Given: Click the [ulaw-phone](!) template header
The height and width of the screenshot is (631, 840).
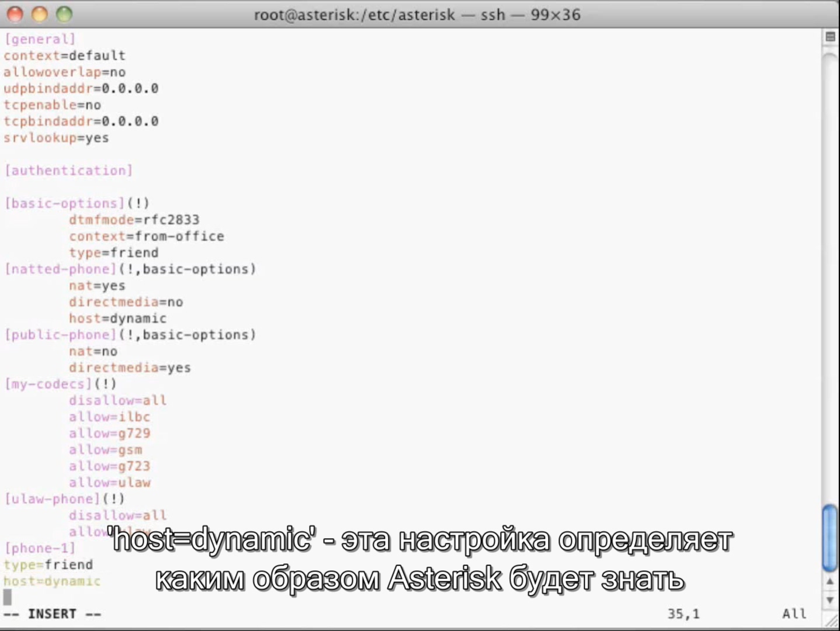Looking at the screenshot, I should [64, 499].
